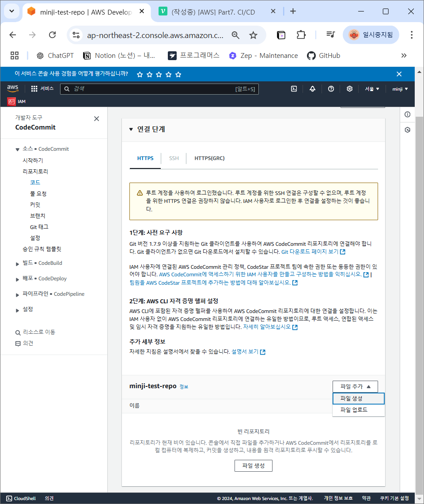Open 커밋 in the sidebar
The width and height of the screenshot is (424, 504).
(x=35, y=205)
